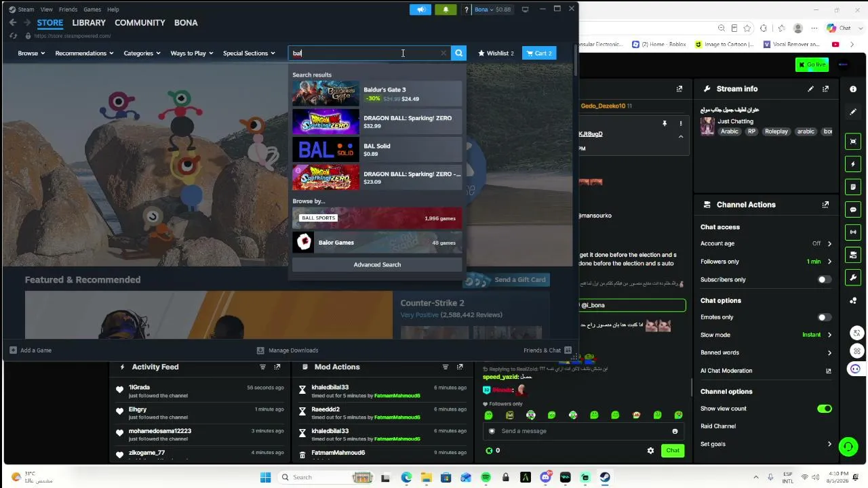Open the Steam Wishlist

[496, 53]
